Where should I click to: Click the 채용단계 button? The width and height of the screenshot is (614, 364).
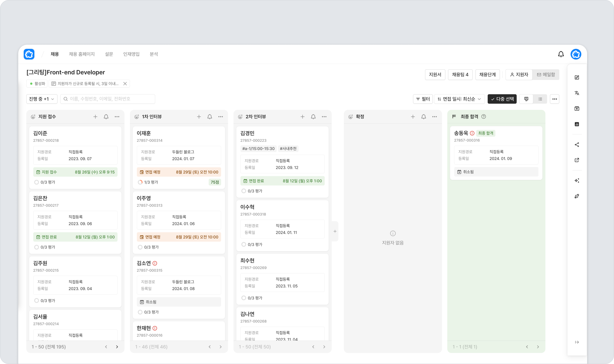coord(487,75)
